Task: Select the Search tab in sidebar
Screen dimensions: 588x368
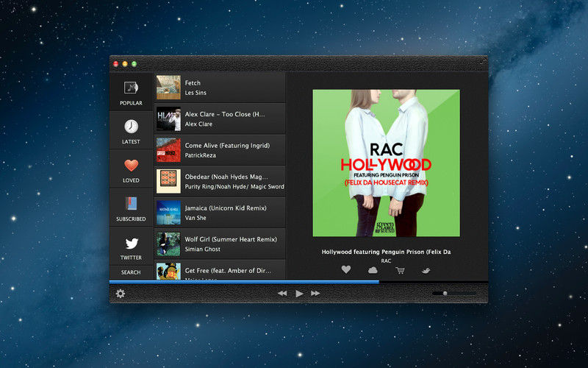Action: [131, 272]
